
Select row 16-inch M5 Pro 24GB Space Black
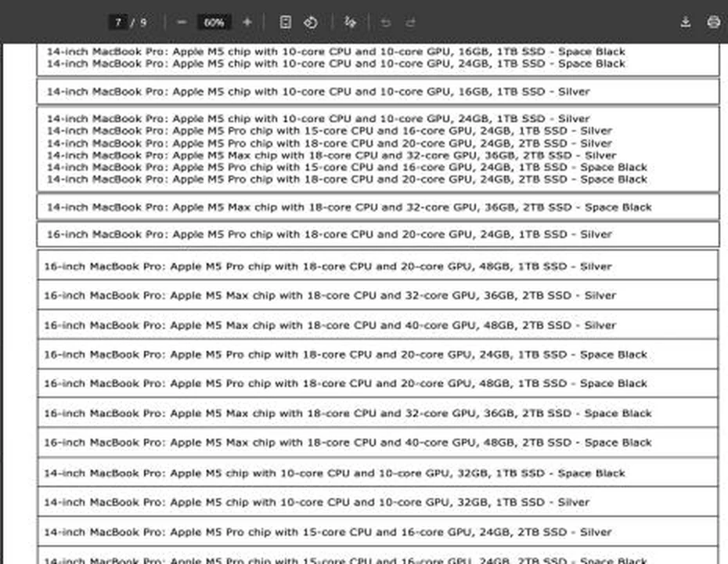pyautogui.click(x=378, y=355)
